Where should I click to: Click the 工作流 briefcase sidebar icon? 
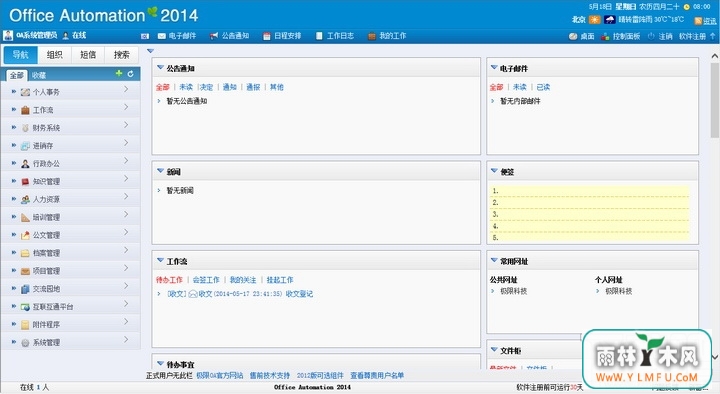coord(25,110)
